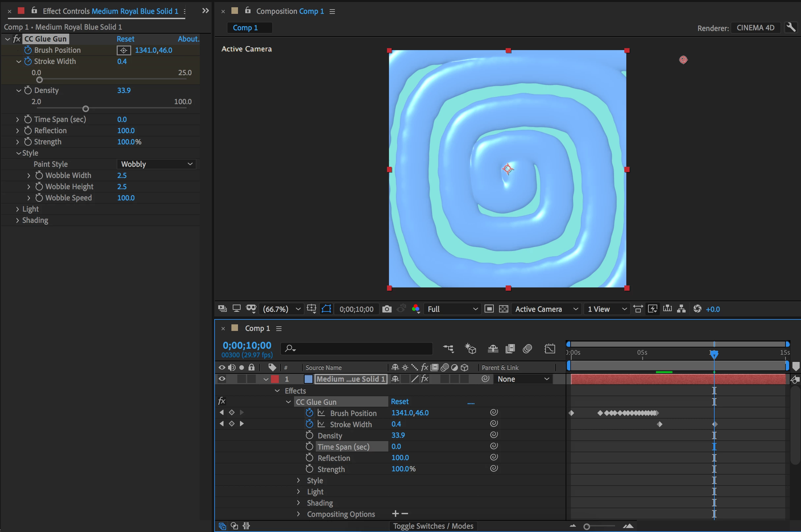Viewport: 801px width, 532px height.
Task: Toggle mask and shape path visibility icon
Action: (x=326, y=309)
